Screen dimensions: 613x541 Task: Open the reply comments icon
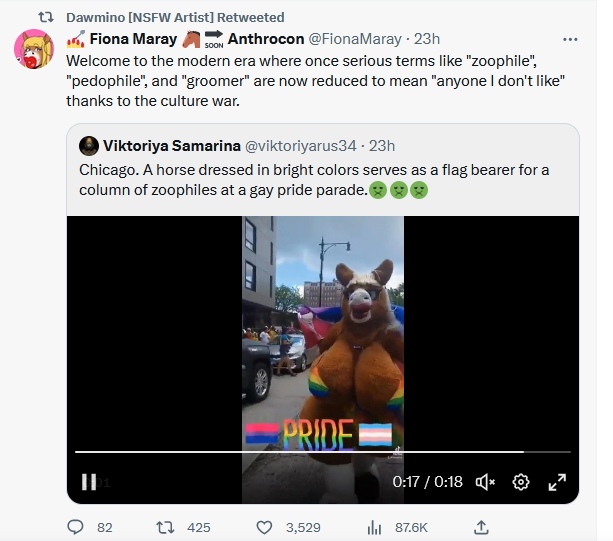[76, 526]
